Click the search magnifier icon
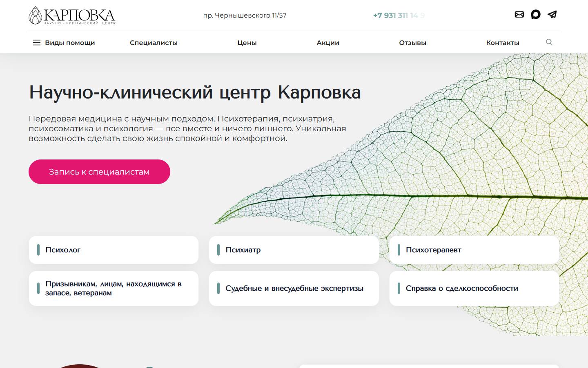 click(x=549, y=42)
